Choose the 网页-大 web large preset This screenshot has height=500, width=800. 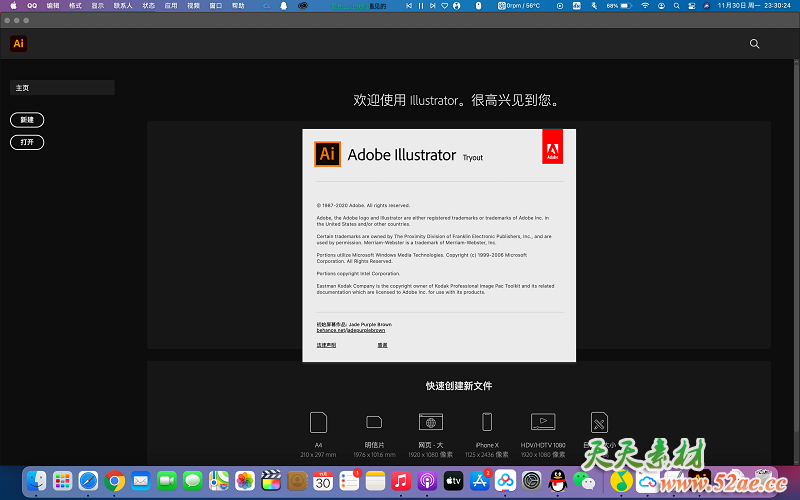(x=431, y=422)
